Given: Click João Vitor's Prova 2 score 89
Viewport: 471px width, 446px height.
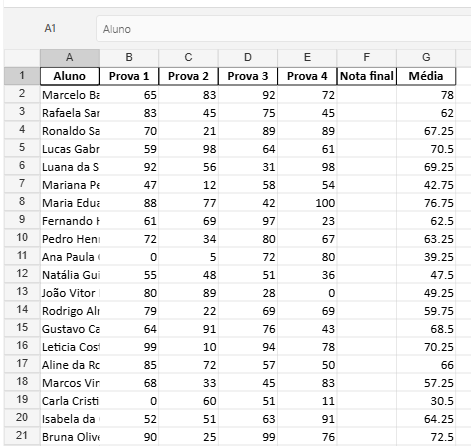Looking at the screenshot, I should pyautogui.click(x=188, y=293).
